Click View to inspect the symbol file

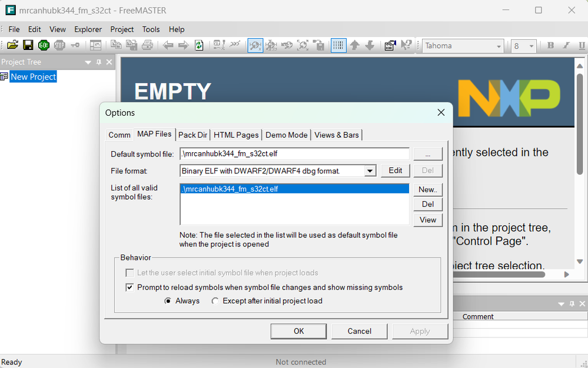(428, 220)
